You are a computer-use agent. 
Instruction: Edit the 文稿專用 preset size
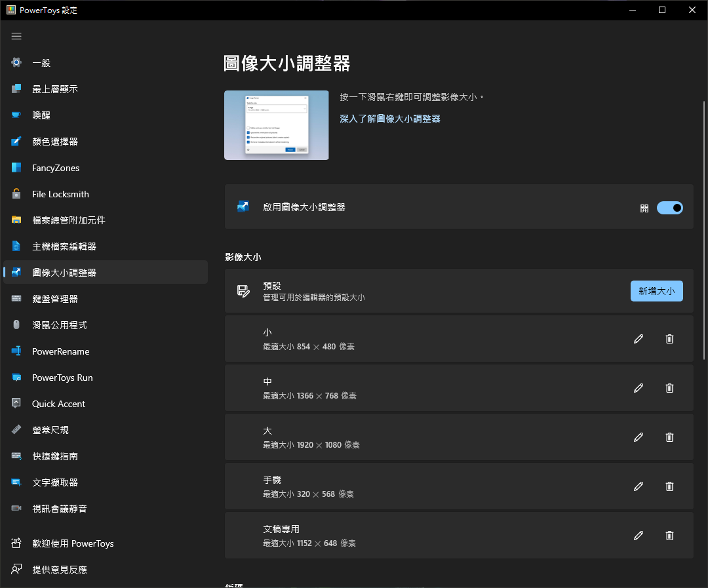pyautogui.click(x=638, y=536)
